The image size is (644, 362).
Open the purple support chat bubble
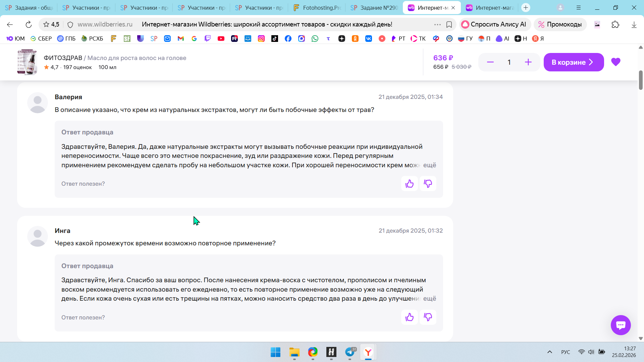point(621,325)
